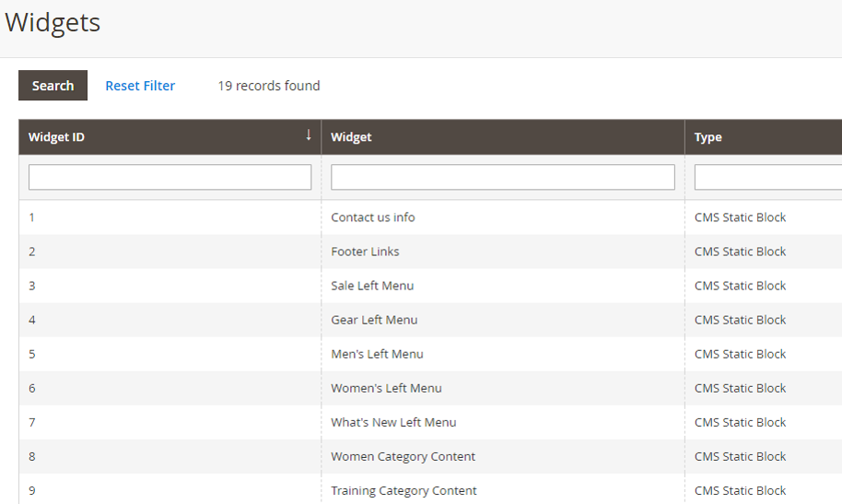Focus the Type filter field
The width and height of the screenshot is (842, 504).
pyautogui.click(x=768, y=177)
